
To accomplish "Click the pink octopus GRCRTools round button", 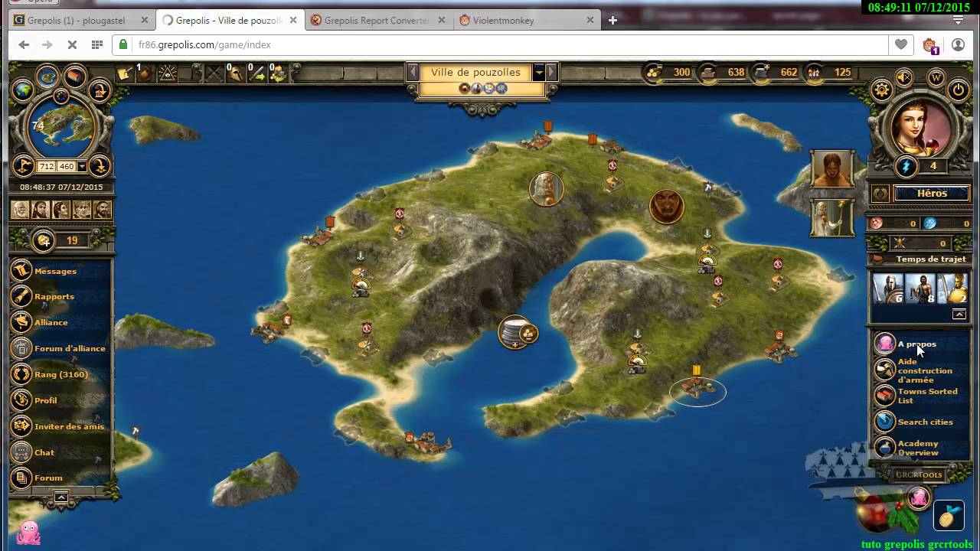I will coord(919,499).
